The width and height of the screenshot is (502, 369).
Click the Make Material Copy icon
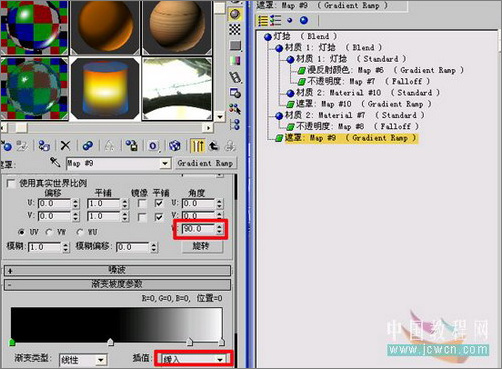[x=88, y=146]
